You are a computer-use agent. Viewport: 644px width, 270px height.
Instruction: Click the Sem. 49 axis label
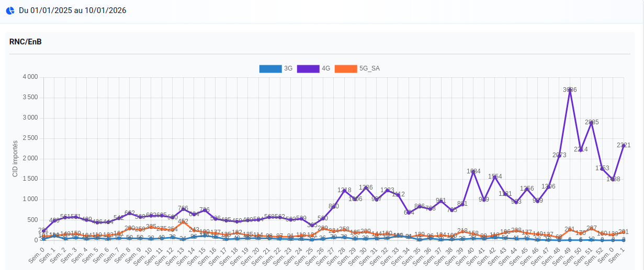[x=564, y=254]
